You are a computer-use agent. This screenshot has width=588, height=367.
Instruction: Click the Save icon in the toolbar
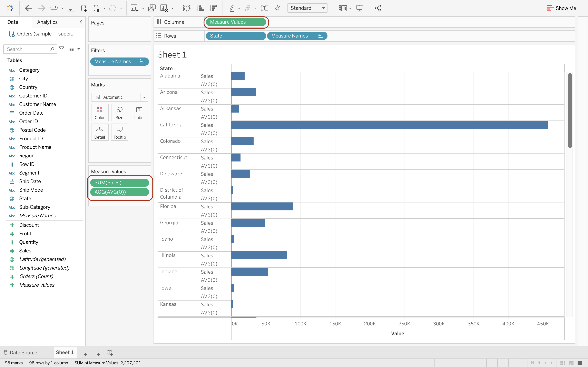tap(71, 8)
